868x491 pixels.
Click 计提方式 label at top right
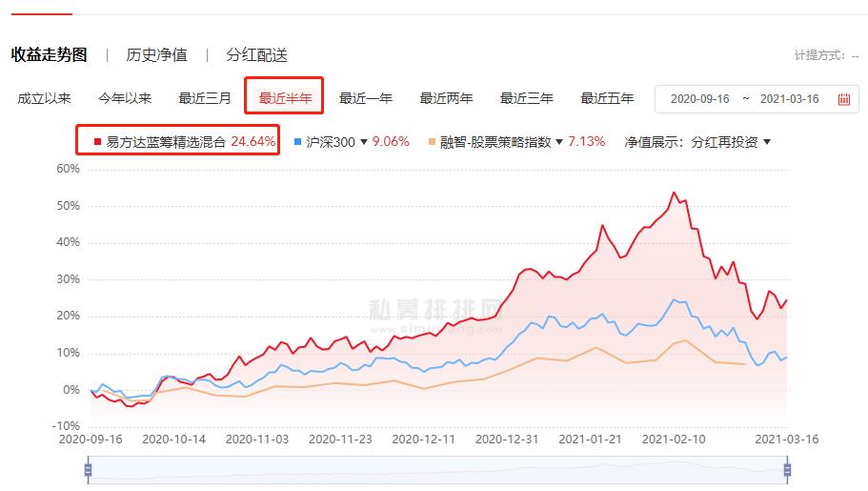(x=819, y=55)
